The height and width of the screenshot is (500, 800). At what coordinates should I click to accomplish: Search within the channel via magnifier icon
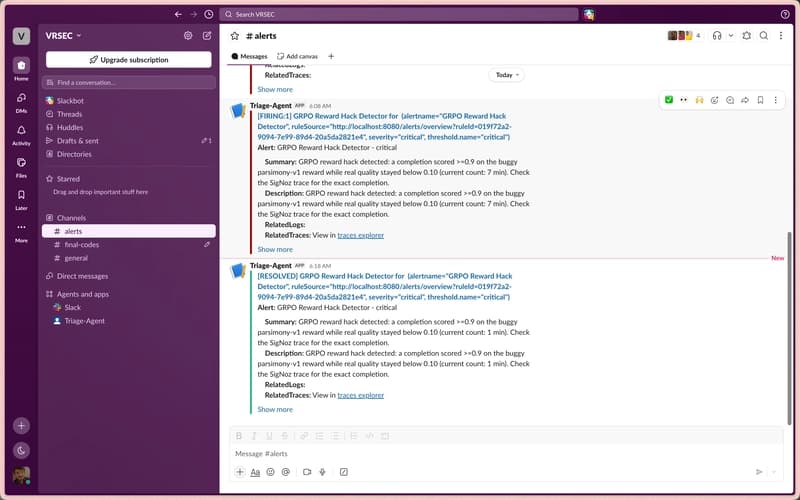tap(764, 35)
